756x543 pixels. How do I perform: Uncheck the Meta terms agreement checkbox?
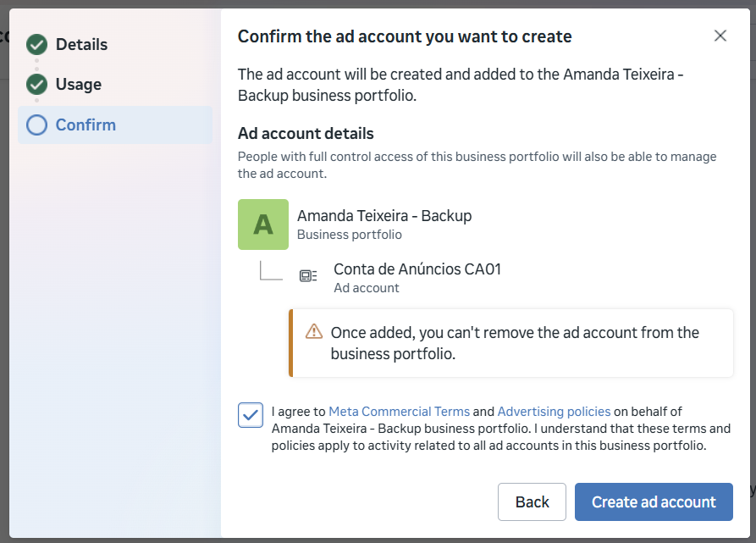250,415
